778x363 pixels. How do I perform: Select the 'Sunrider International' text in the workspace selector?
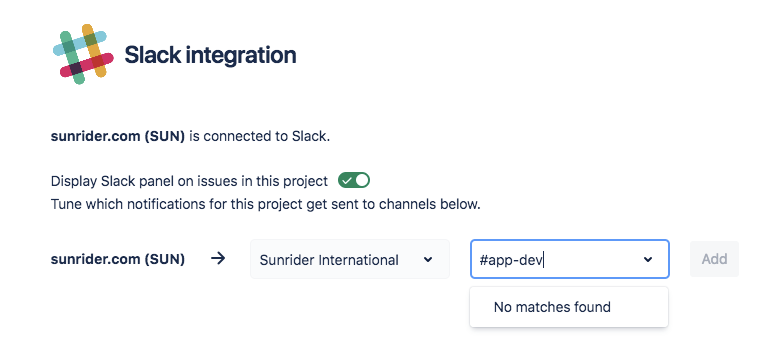pos(329,260)
